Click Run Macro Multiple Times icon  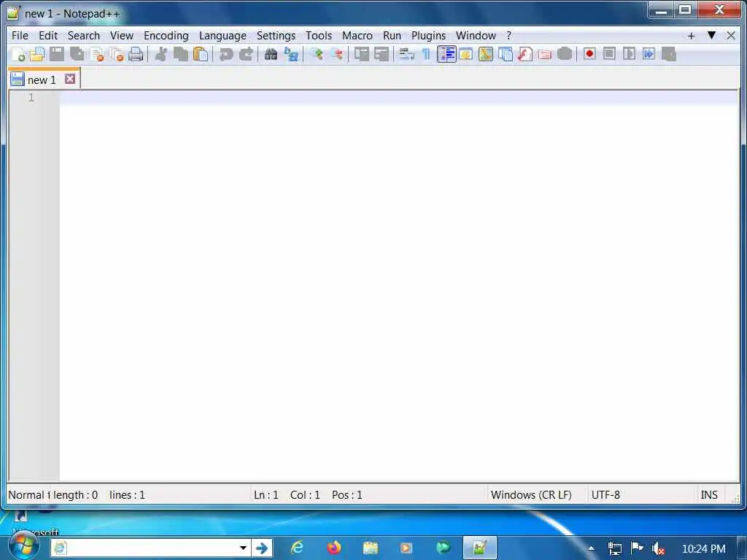pos(649,54)
